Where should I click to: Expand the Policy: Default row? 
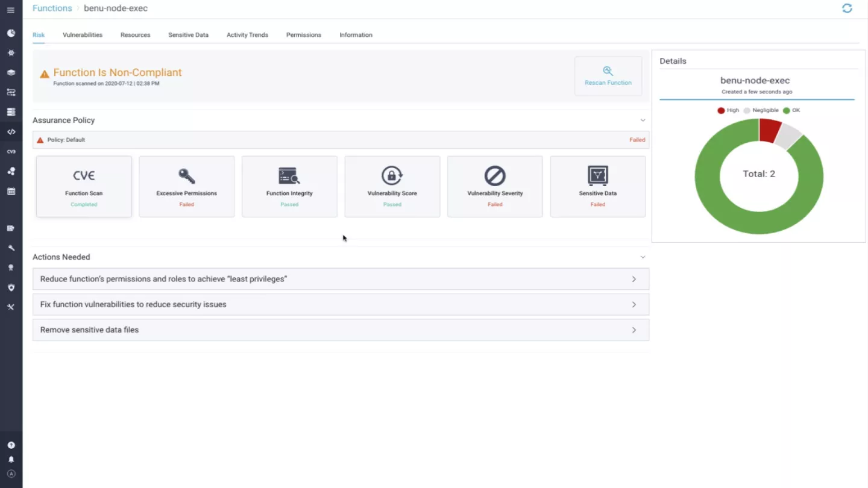pyautogui.click(x=341, y=140)
